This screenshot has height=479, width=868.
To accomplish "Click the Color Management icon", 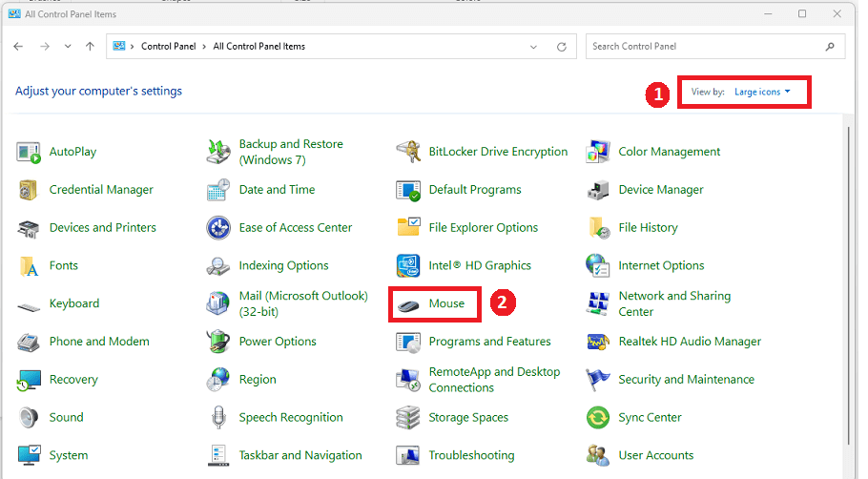I will tap(598, 153).
